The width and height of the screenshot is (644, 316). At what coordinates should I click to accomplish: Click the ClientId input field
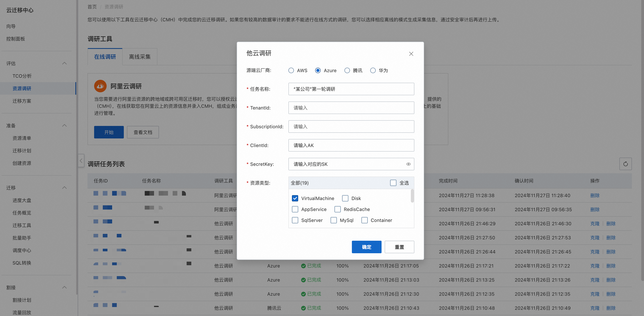[x=351, y=145]
